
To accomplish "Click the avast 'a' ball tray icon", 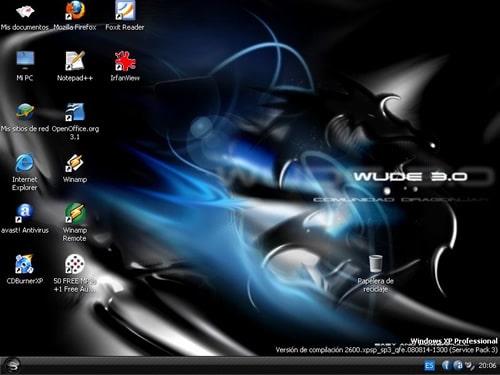I will 458,365.
